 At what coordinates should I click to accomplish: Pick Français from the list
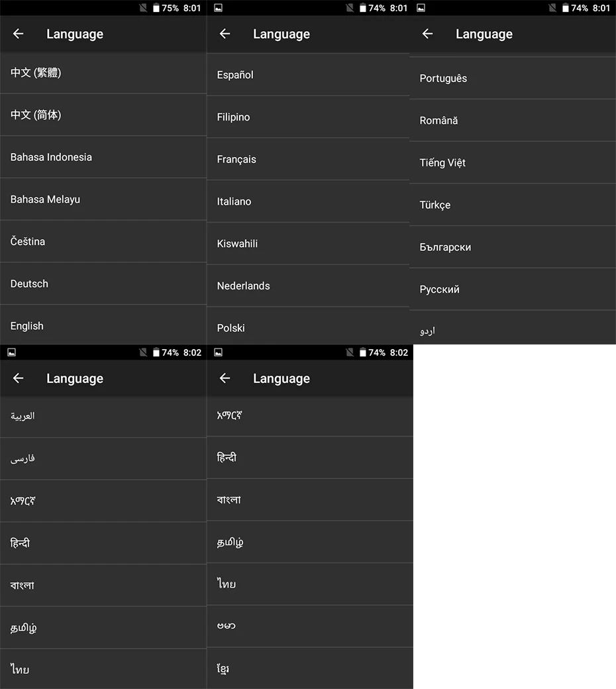pyautogui.click(x=308, y=160)
